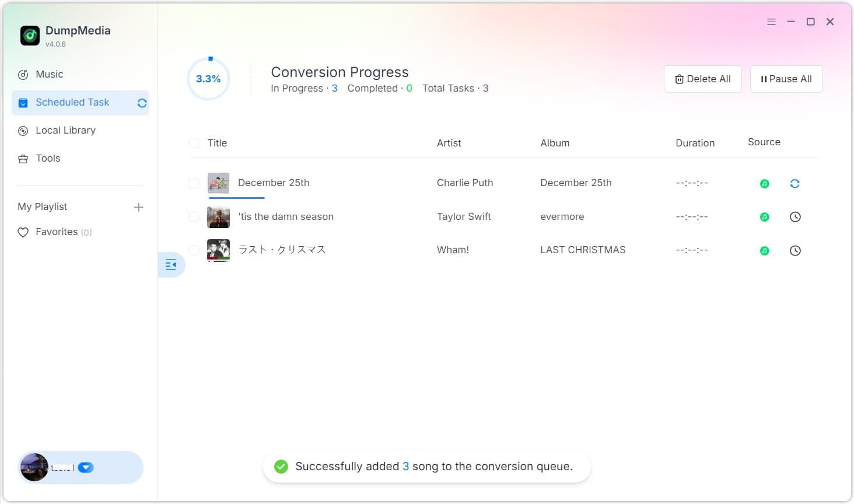Toggle the select-all checkbox next to Title

pyautogui.click(x=194, y=143)
